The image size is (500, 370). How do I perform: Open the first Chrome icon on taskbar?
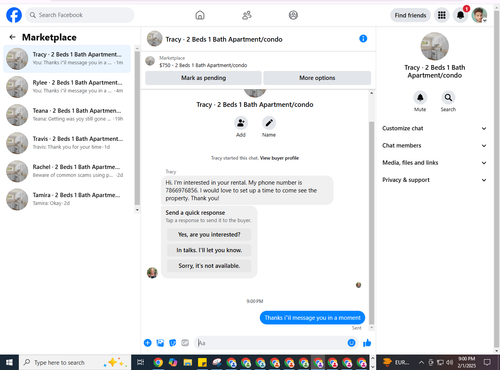(158, 362)
